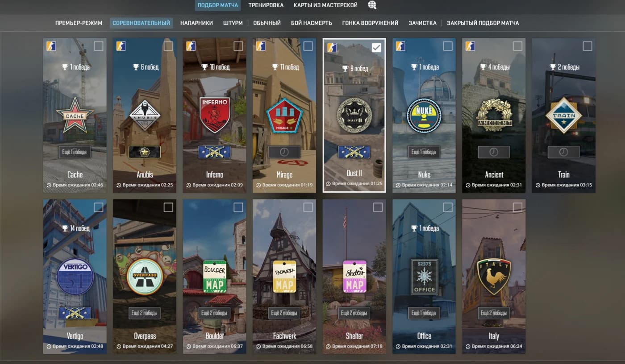
Task: Click the Cache star badge icon
Action: click(75, 115)
